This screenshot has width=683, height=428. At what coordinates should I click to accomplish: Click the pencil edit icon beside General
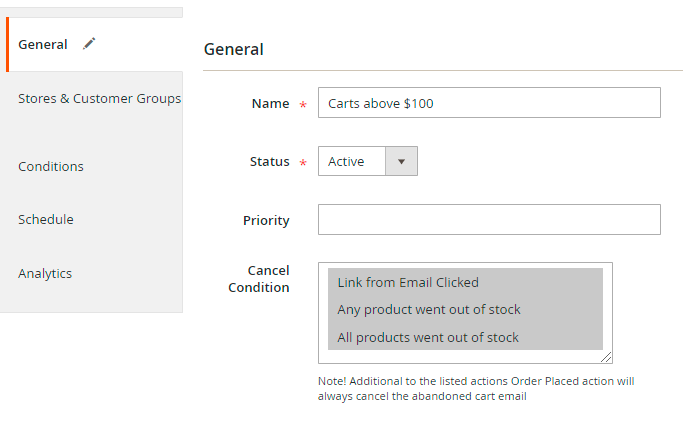click(89, 44)
